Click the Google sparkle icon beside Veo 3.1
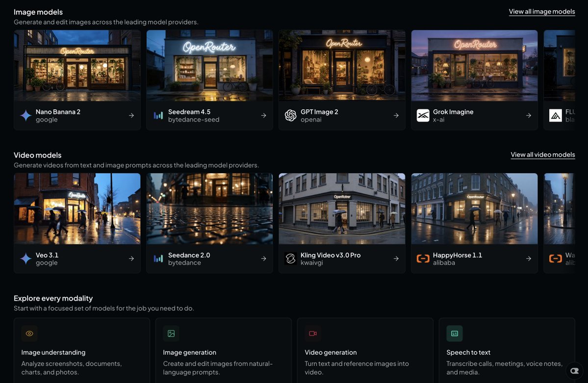588x383 pixels. click(26, 258)
